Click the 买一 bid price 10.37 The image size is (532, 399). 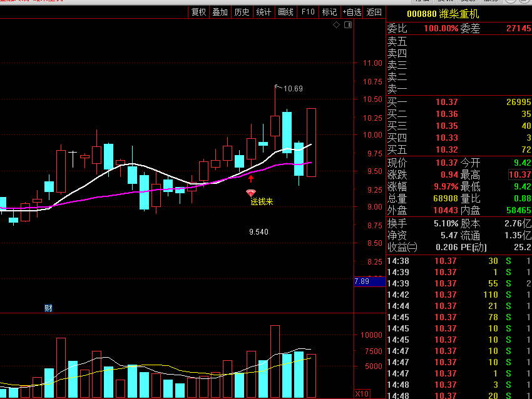click(x=446, y=102)
